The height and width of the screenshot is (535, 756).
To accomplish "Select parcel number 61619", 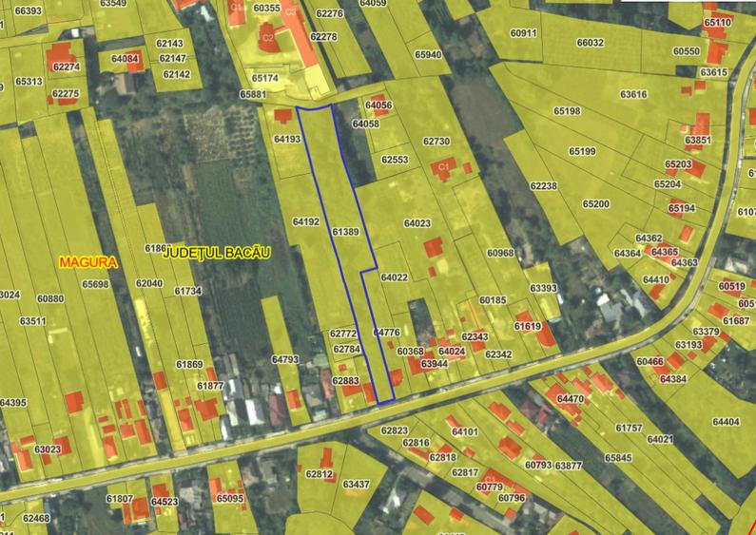I will click(528, 326).
